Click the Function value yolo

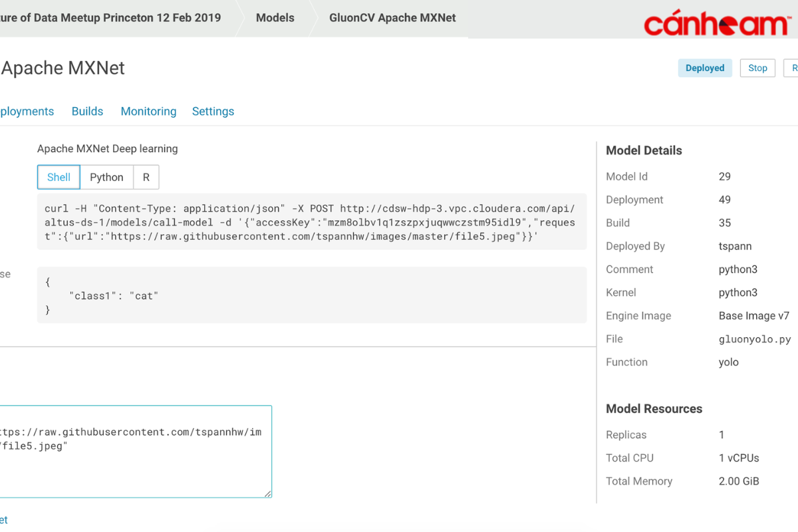click(x=729, y=362)
